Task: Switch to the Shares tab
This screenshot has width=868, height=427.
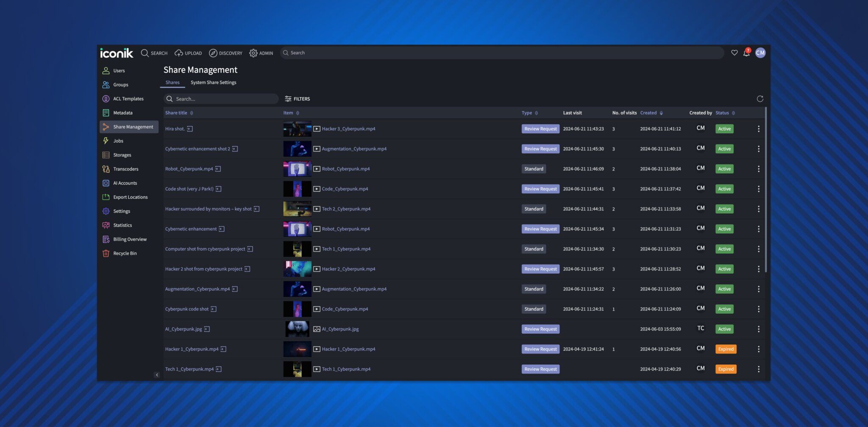Action: pos(172,83)
